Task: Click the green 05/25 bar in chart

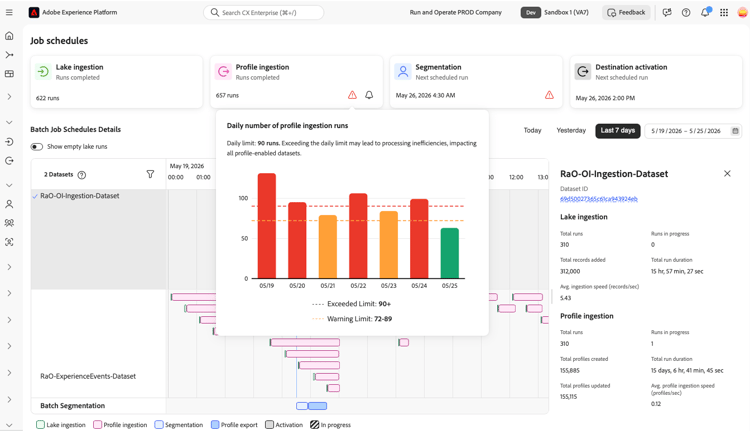Action: pyautogui.click(x=450, y=253)
